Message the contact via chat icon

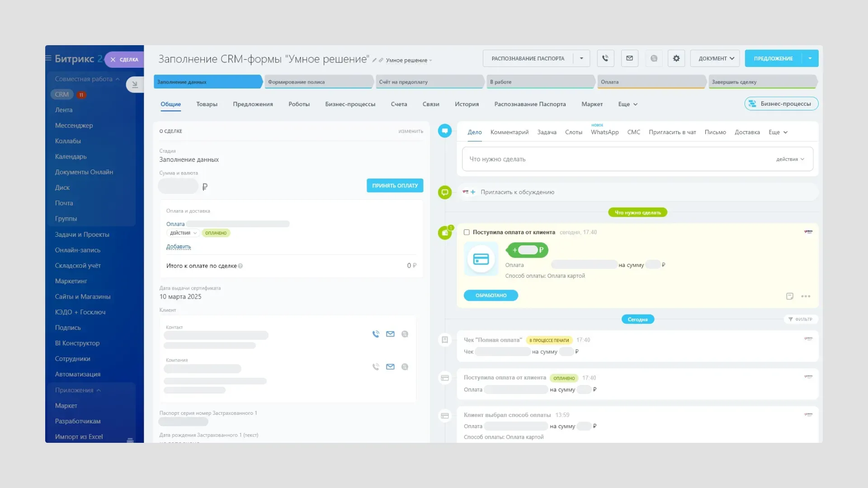(405, 334)
